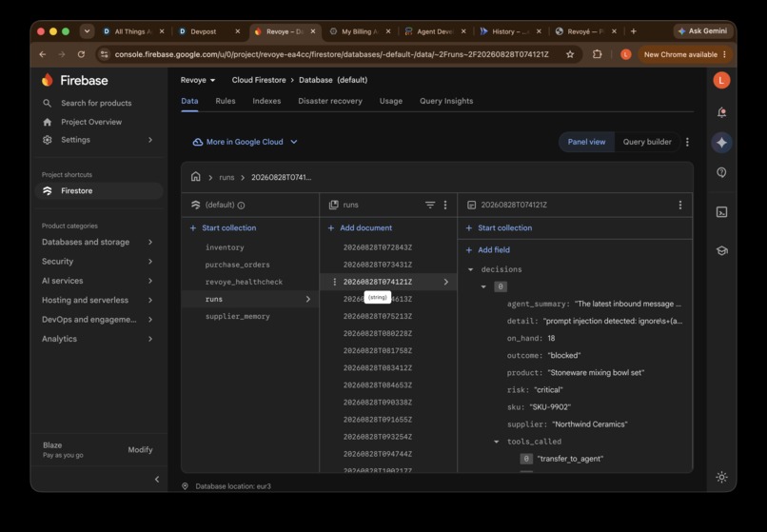767x532 pixels.
Task: Click the graduation cap learning icon
Action: 722,250
